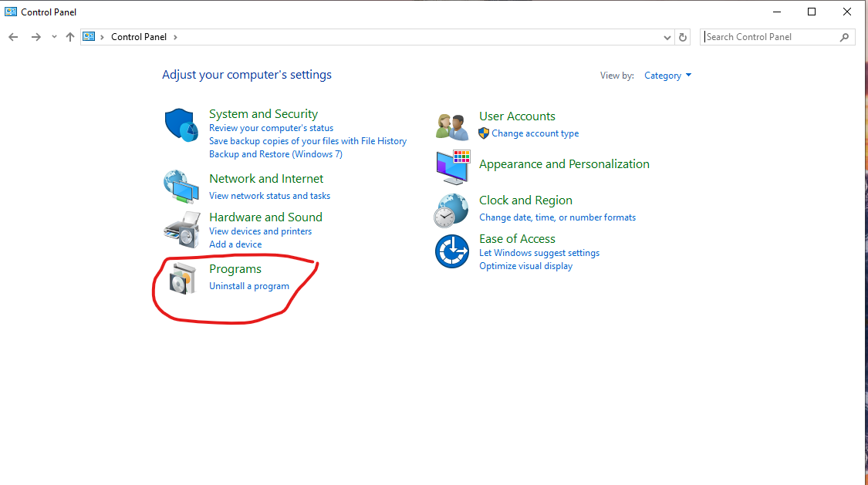Screen dimensions: 868x485
Task: Expand the address bar history dropdown
Action: click(667, 38)
